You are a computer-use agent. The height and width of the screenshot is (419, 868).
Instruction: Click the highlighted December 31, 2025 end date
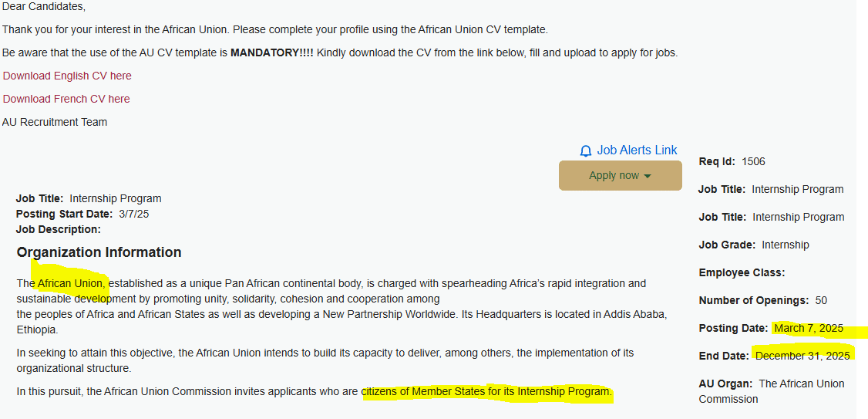(802, 356)
